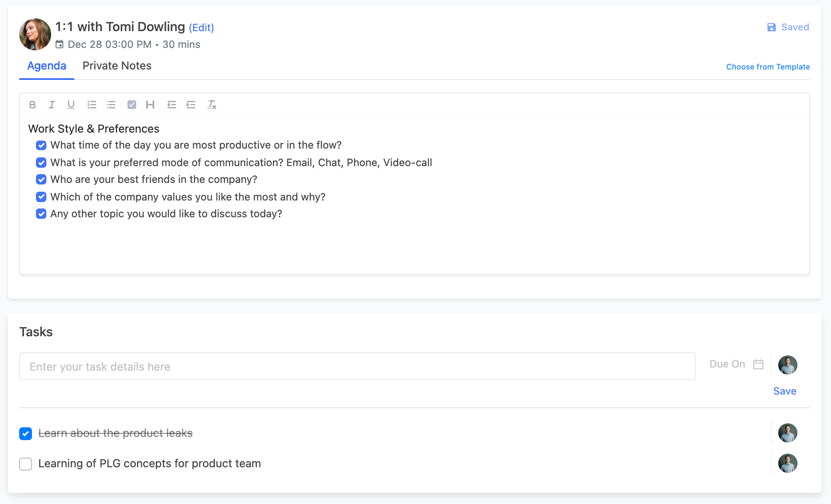Increase indent of the selected line

pyautogui.click(x=191, y=105)
